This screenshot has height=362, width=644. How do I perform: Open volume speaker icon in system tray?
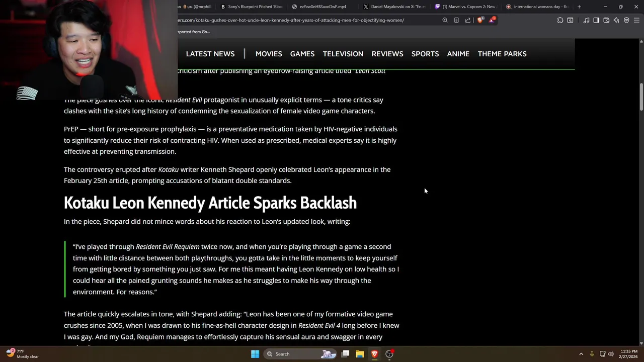coord(611,354)
